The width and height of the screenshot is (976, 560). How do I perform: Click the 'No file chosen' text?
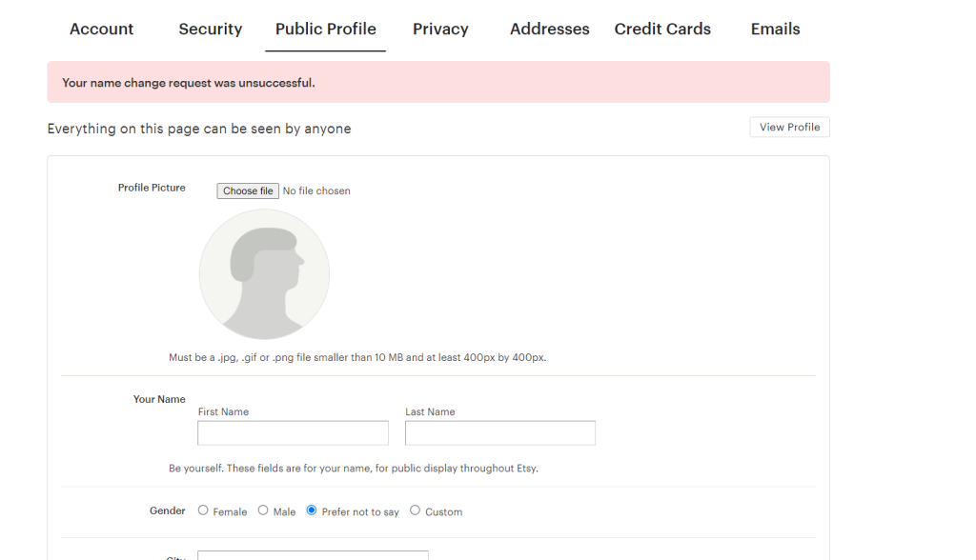point(316,191)
